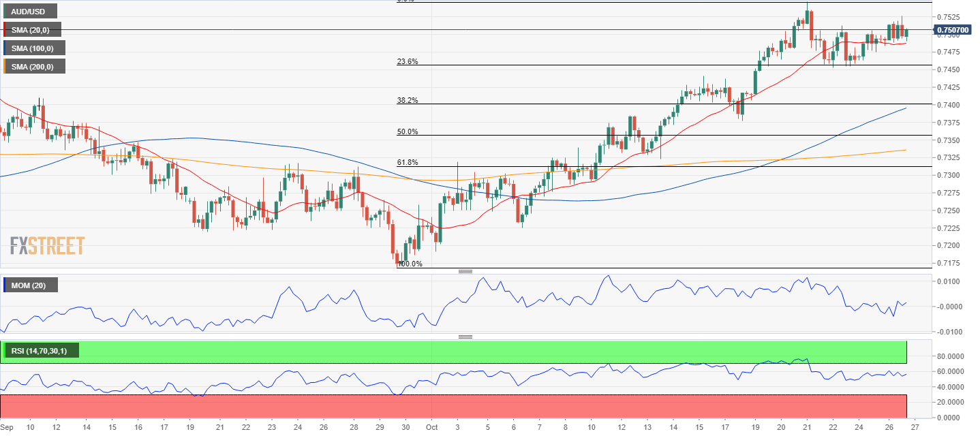Click the 100.0% Fibonacci level label
This screenshot has width=980, height=436.
(x=410, y=264)
